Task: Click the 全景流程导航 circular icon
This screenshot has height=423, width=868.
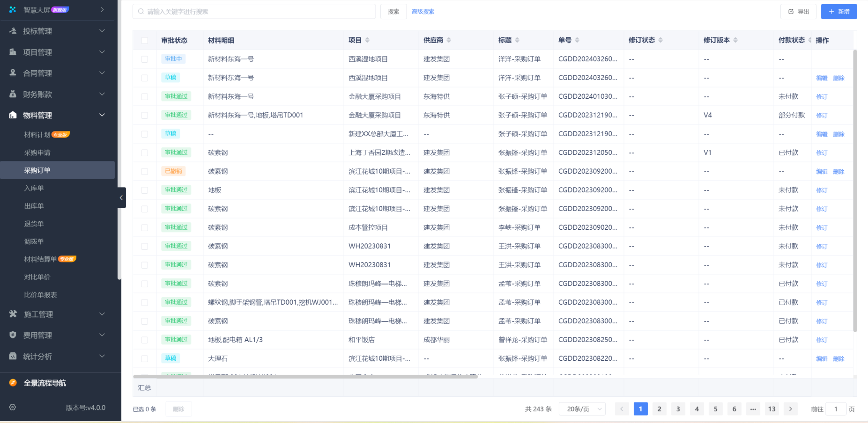Action: pyautogui.click(x=13, y=383)
